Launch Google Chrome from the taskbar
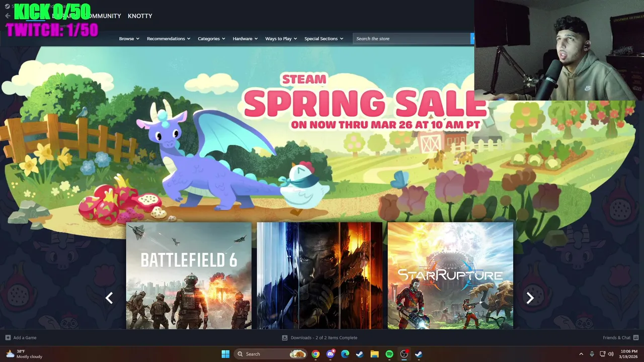Screen dimensions: 644x362 315,354
